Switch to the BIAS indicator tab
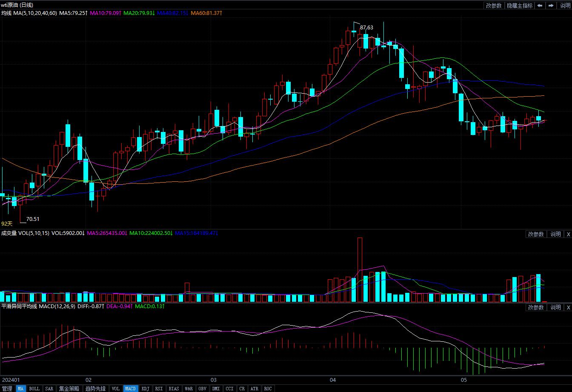 click(174, 389)
